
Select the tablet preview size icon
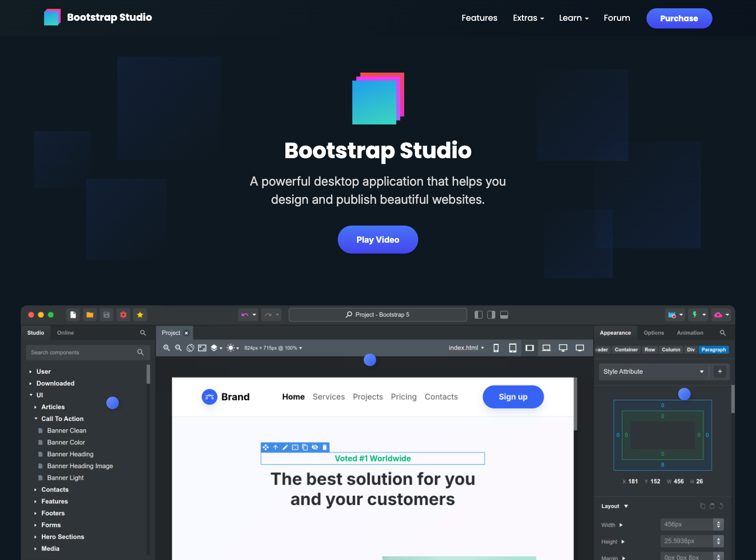(513, 348)
